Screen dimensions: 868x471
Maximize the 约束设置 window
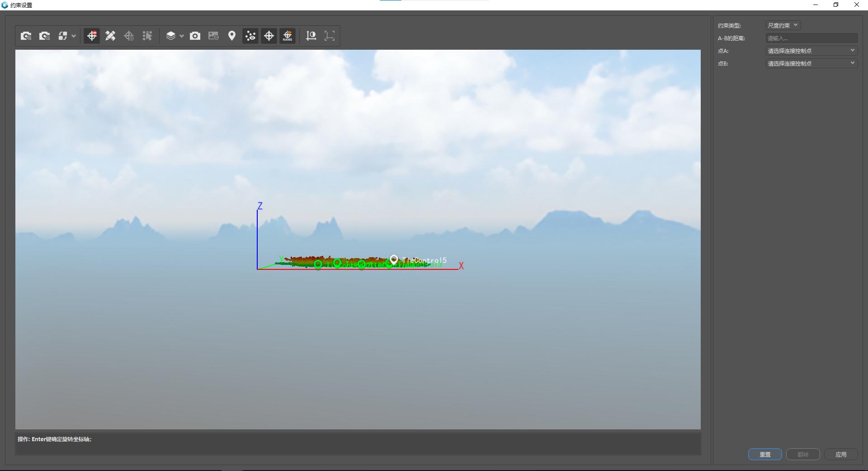click(x=836, y=5)
